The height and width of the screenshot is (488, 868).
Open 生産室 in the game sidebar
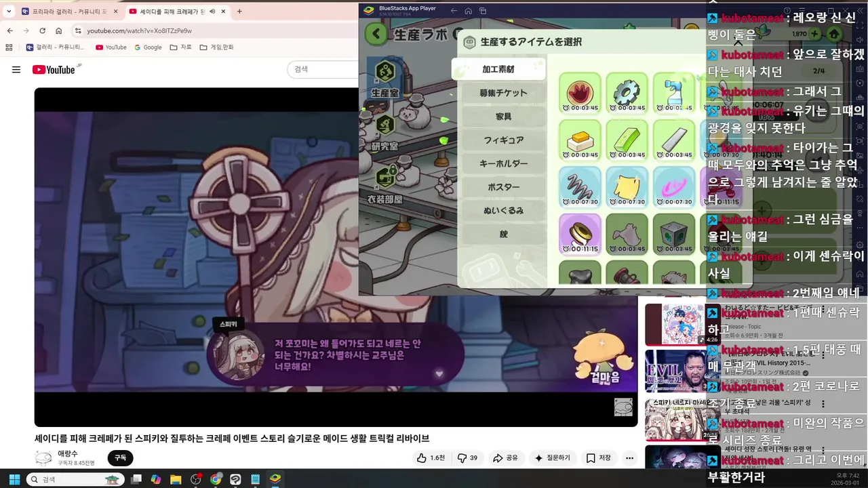[x=385, y=77]
